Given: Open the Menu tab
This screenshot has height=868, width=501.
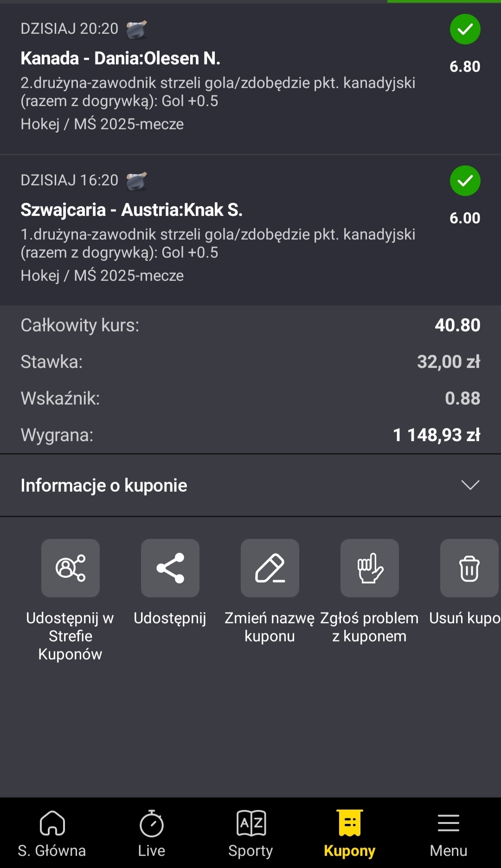Looking at the screenshot, I should [x=448, y=833].
